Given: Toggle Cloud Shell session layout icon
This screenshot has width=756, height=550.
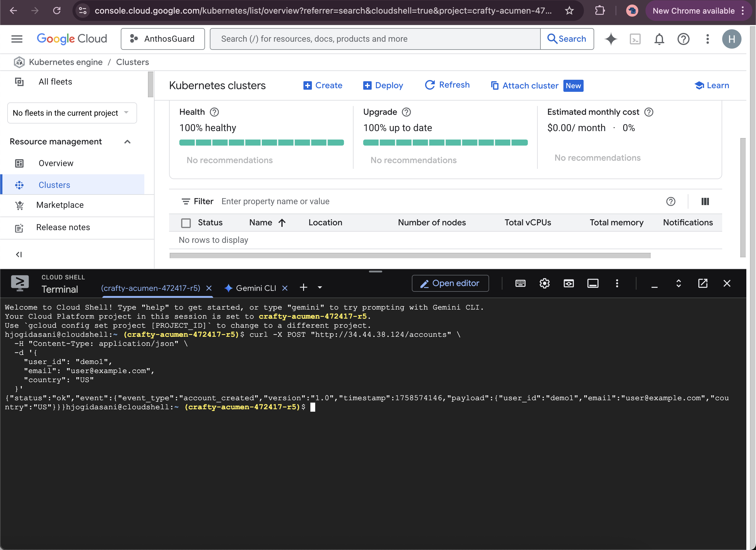Looking at the screenshot, I should tap(593, 284).
